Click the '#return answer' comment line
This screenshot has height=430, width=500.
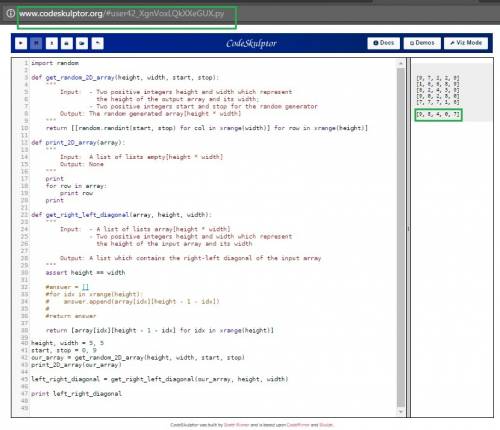71,316
